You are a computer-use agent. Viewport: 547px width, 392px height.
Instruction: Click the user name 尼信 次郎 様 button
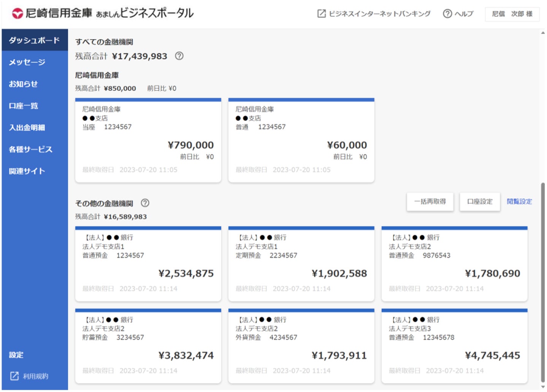pyautogui.click(x=512, y=14)
